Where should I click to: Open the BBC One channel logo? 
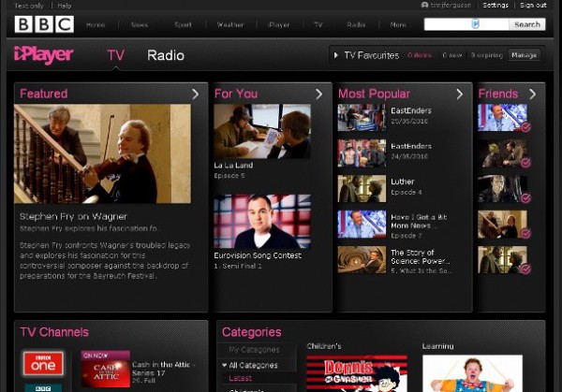coord(43,364)
